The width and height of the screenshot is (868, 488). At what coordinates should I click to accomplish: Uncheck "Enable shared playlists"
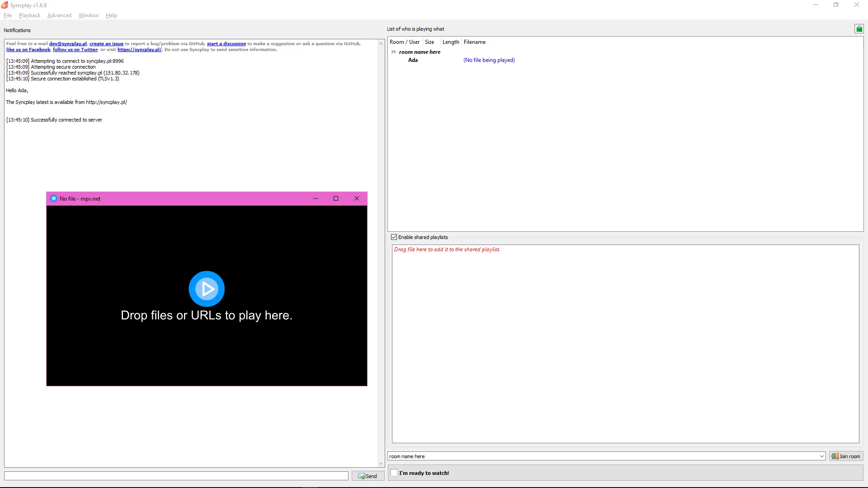[394, 237]
